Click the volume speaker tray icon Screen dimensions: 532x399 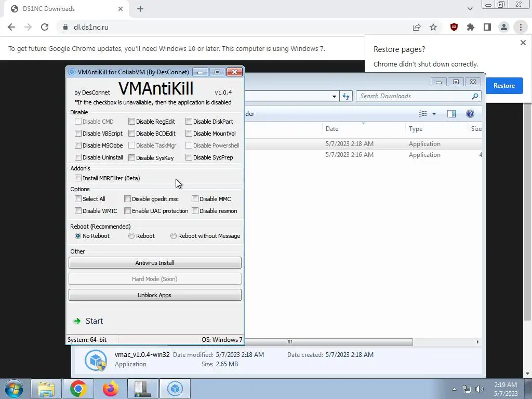click(x=479, y=389)
